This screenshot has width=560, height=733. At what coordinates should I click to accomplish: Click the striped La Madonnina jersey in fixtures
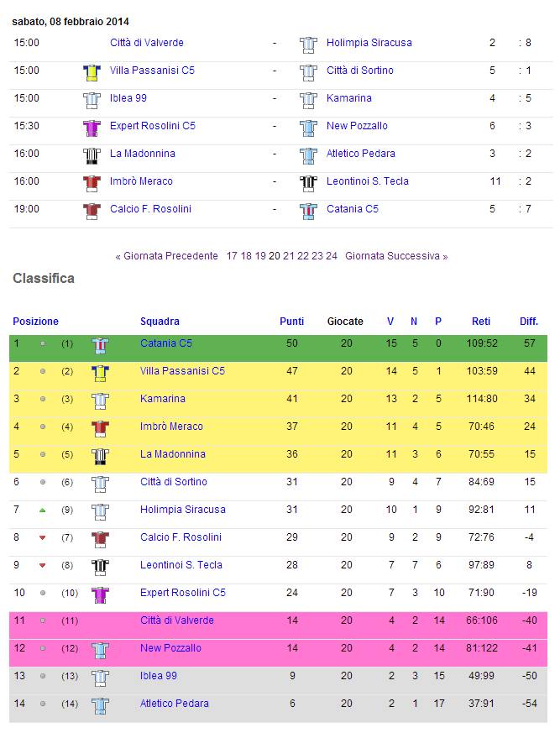92,155
